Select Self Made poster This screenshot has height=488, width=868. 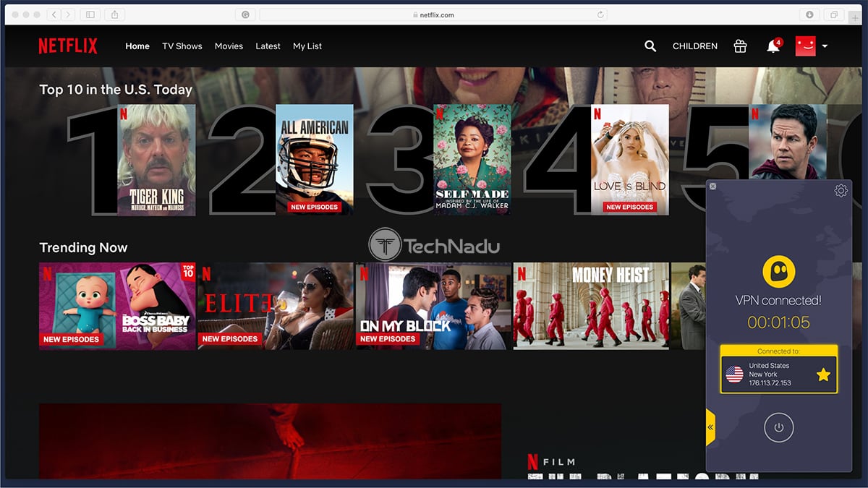point(472,160)
